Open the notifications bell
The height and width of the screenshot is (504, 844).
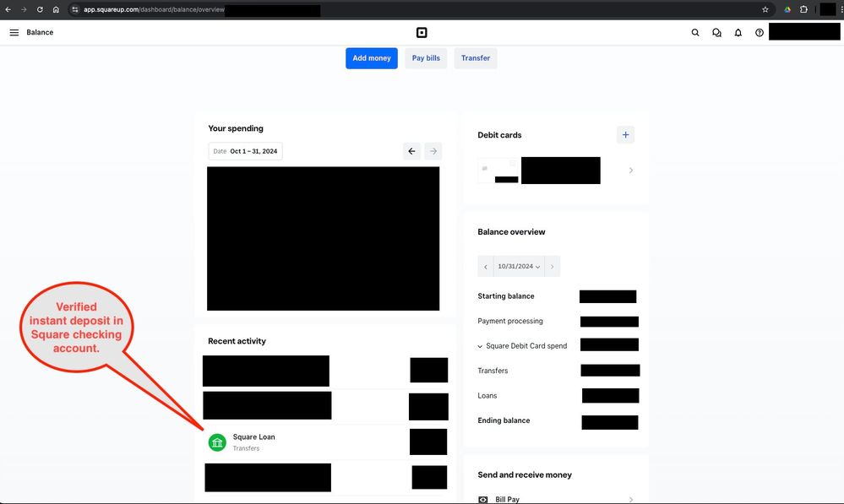click(x=738, y=33)
